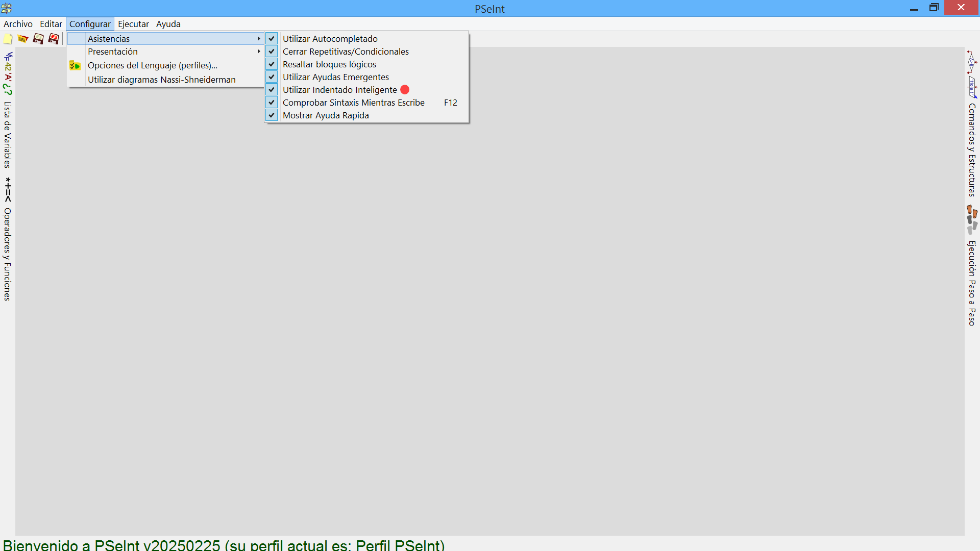
Task: Expand the Presentación submenu
Action: (113, 52)
